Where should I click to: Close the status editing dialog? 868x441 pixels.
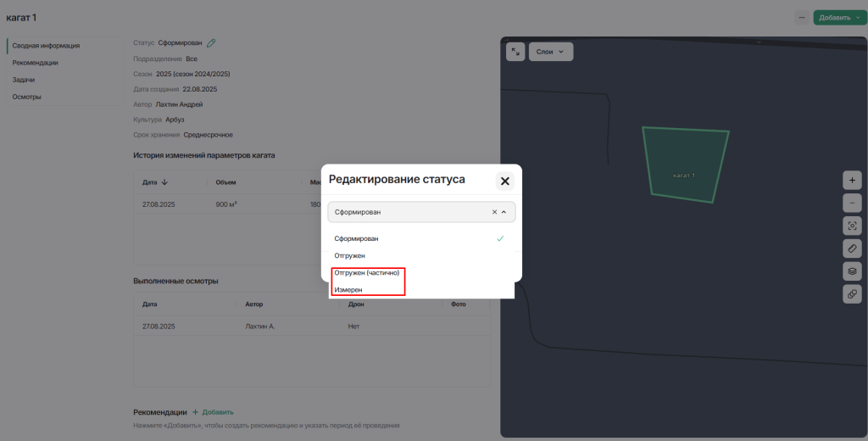(x=504, y=181)
